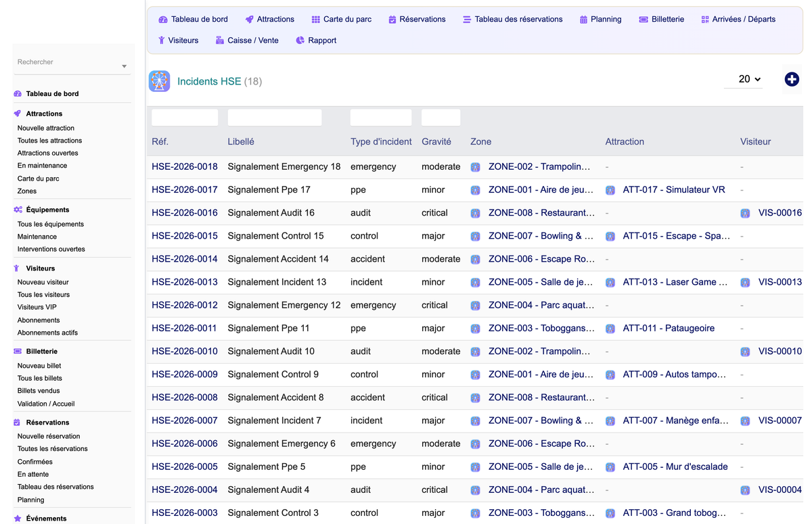Click sidebar Événements star icon
Screen dimensions: 812x524
(x=18, y=519)
